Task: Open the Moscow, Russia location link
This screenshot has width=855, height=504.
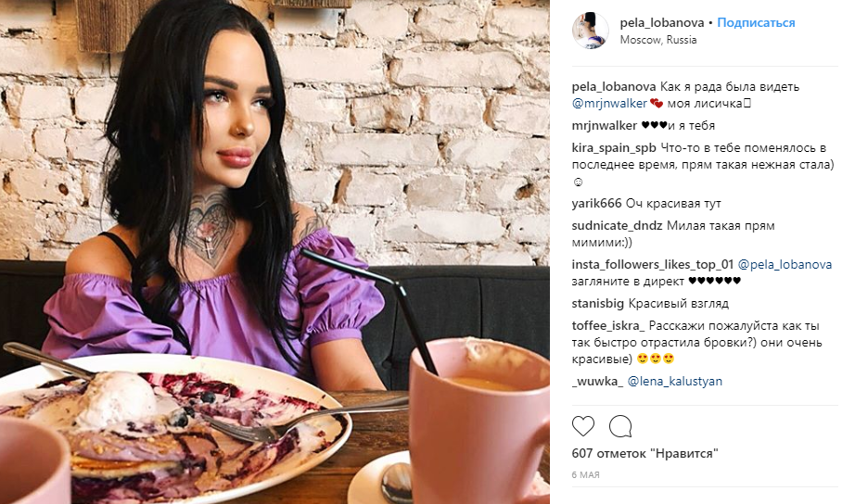Action: point(658,40)
